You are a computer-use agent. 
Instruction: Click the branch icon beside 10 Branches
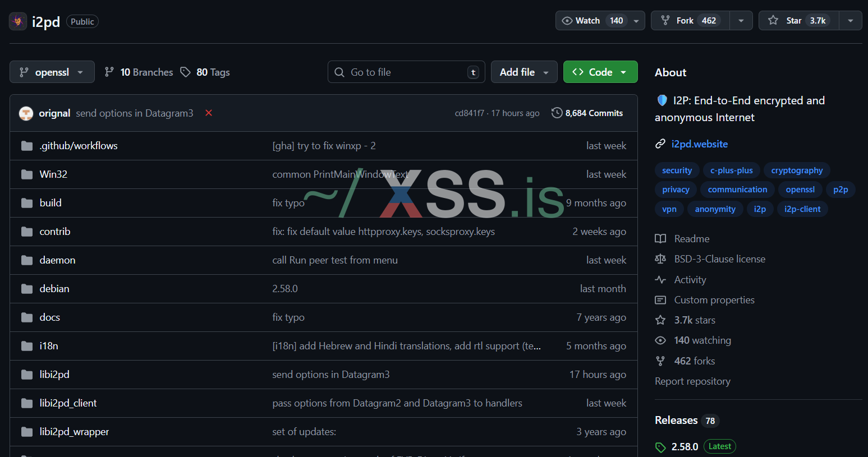pyautogui.click(x=109, y=72)
